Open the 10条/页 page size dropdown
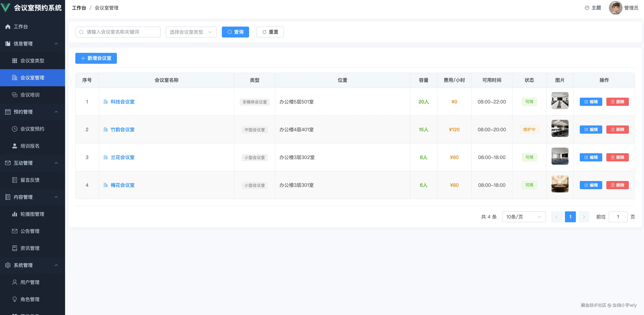 (524, 217)
